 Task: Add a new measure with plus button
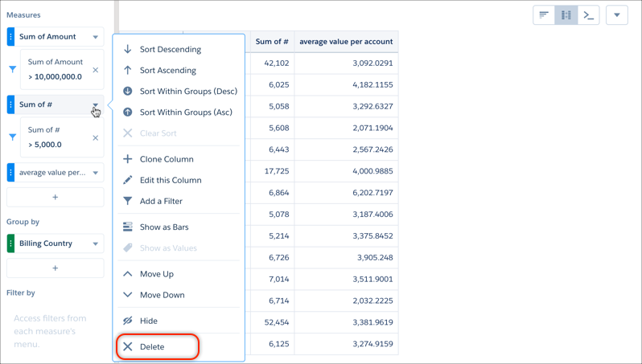point(56,197)
